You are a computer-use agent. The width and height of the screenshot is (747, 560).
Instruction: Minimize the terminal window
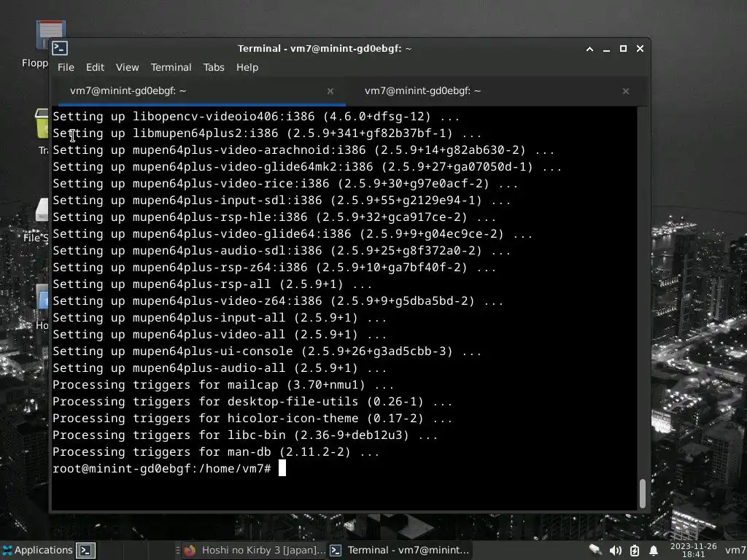tap(606, 50)
